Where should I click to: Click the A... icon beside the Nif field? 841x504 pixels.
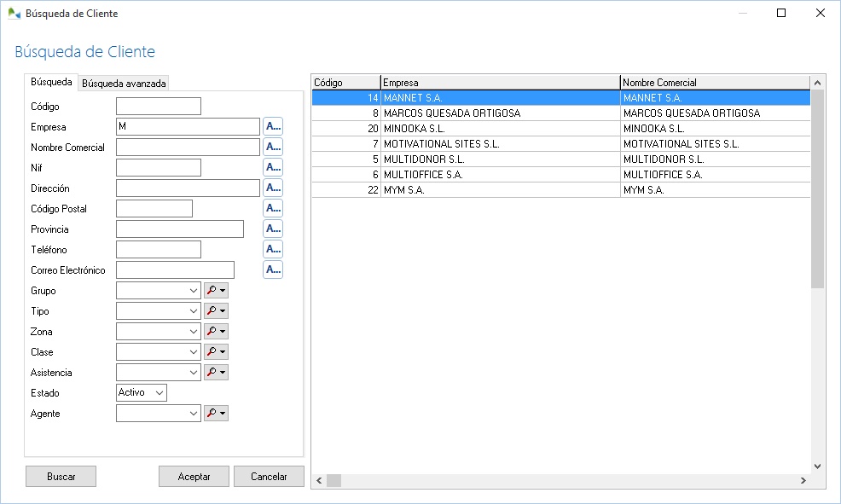point(272,166)
